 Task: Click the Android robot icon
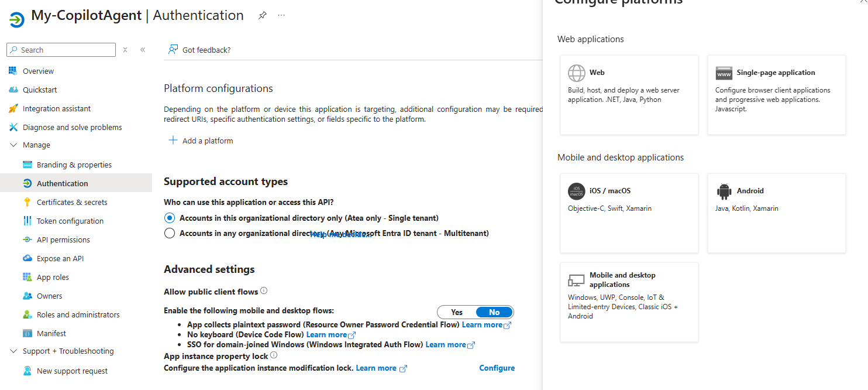click(724, 191)
